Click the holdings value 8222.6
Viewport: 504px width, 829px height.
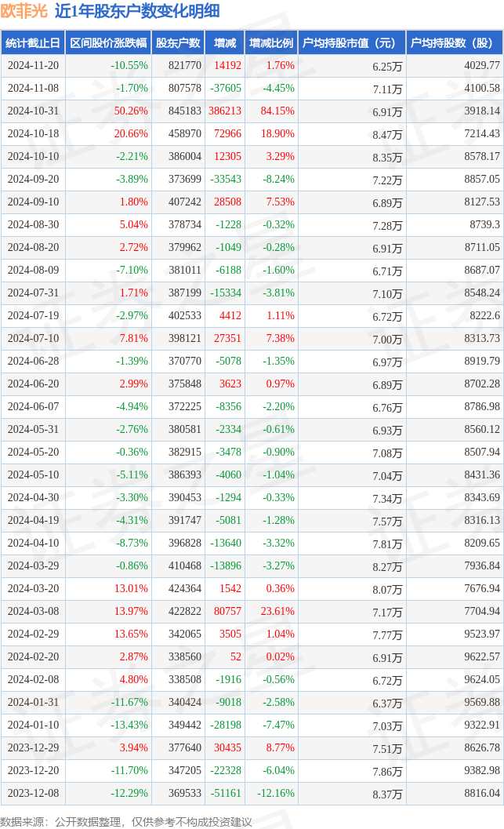[485, 315]
